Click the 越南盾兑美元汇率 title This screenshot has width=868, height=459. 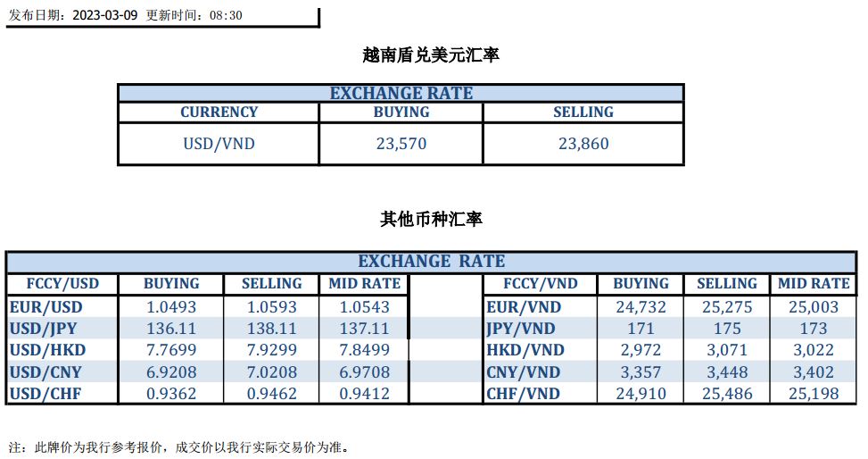[431, 54]
